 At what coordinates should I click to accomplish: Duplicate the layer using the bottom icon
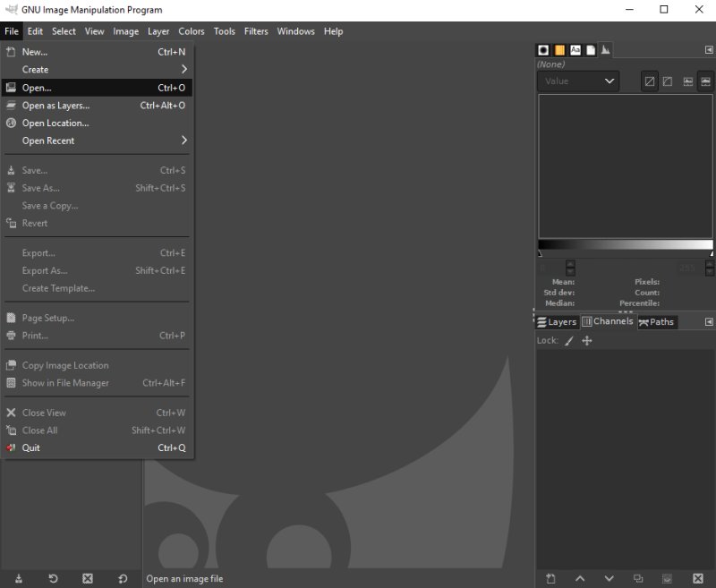[638, 578]
